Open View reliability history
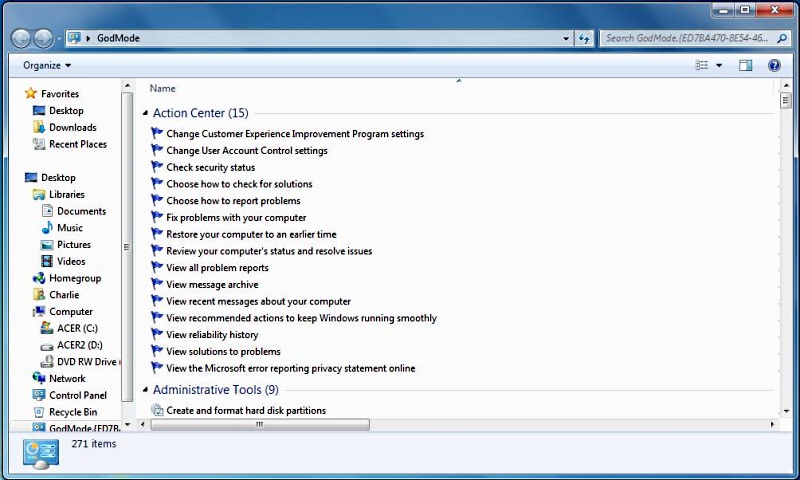The height and width of the screenshot is (480, 800). coord(212,335)
